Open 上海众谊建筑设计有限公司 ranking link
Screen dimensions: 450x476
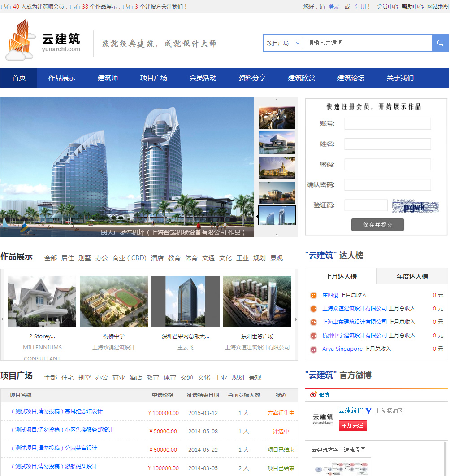[355, 308]
